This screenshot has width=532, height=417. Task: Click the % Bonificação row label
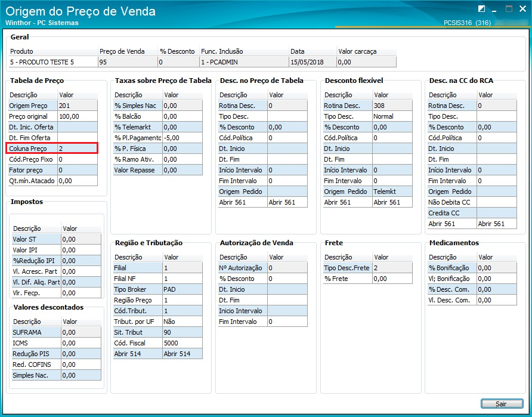(x=452, y=268)
